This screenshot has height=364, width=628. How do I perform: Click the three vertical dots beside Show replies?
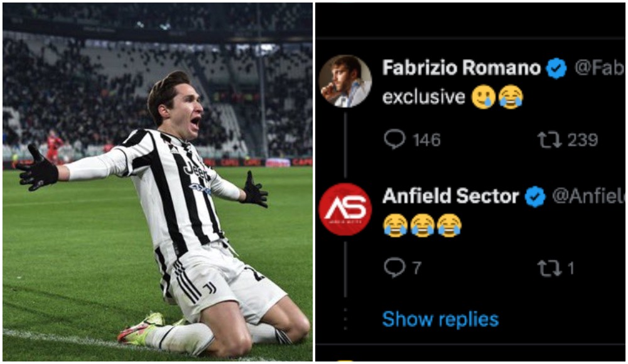tap(345, 319)
